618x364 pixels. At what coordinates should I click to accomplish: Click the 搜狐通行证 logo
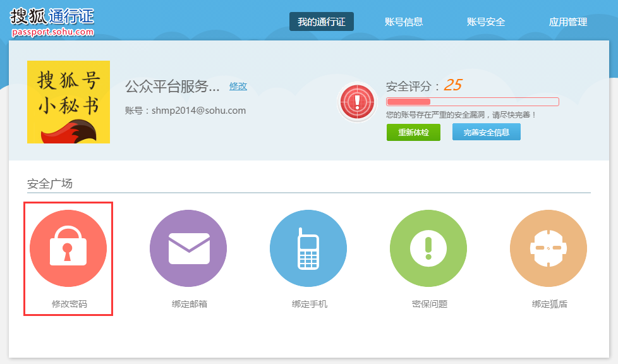[52, 22]
